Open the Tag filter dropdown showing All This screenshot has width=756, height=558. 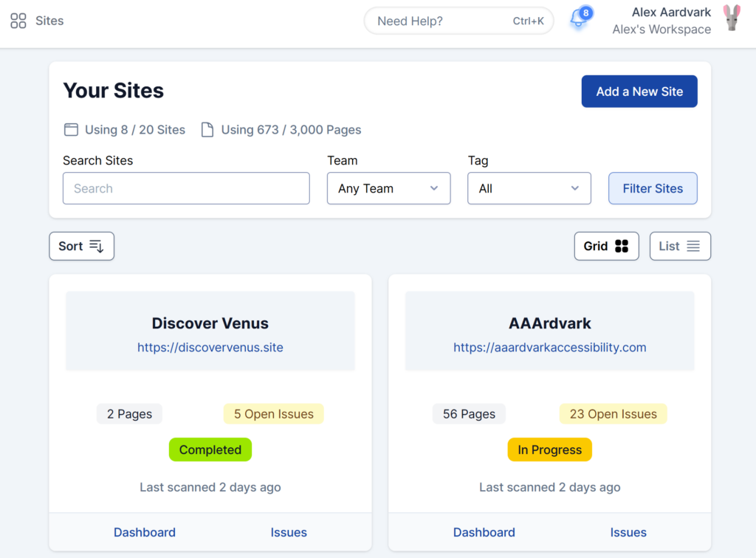(x=529, y=188)
